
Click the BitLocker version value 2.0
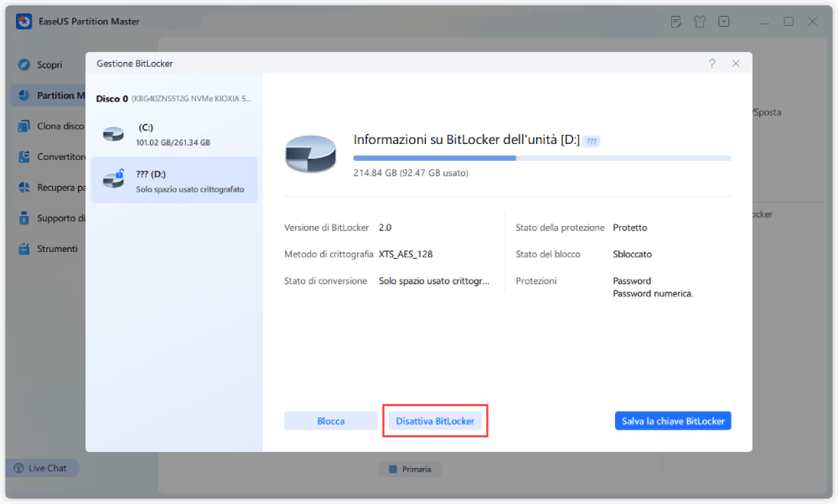pos(385,228)
